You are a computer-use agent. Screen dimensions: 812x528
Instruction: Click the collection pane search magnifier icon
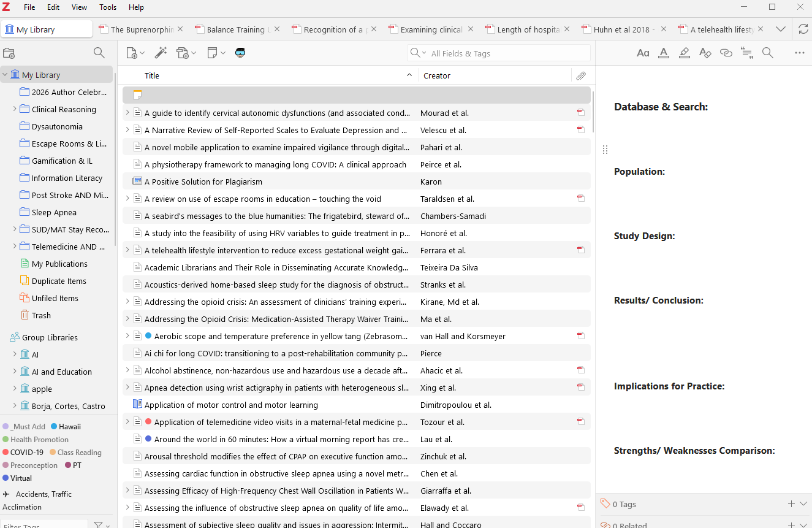(99, 53)
